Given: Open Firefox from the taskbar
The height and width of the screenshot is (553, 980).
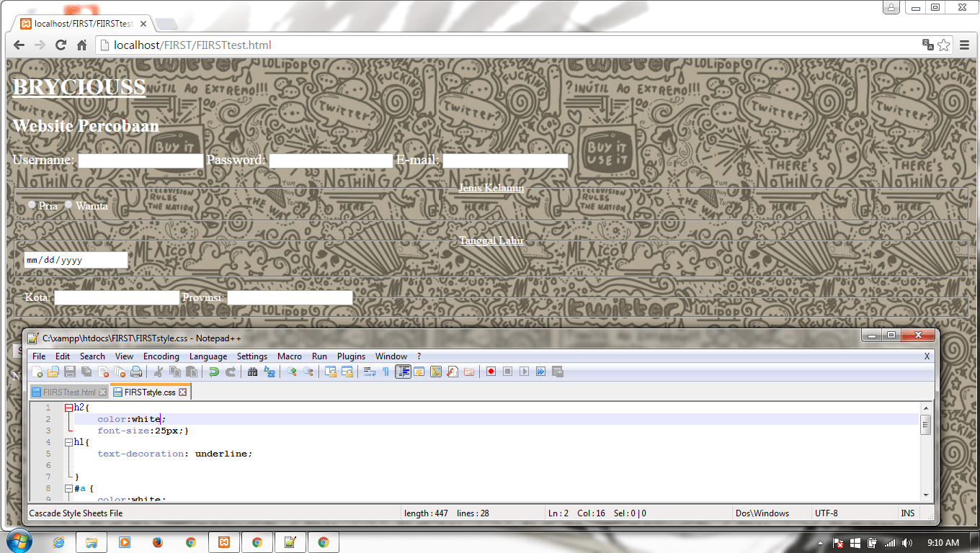Looking at the screenshot, I should tap(158, 542).
